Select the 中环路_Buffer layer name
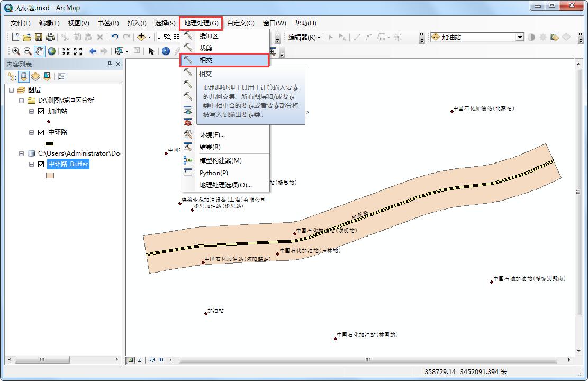The width and height of the screenshot is (588, 381). click(68, 164)
